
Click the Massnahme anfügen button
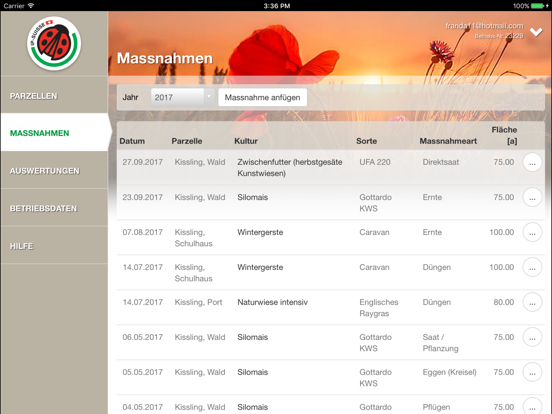(262, 98)
